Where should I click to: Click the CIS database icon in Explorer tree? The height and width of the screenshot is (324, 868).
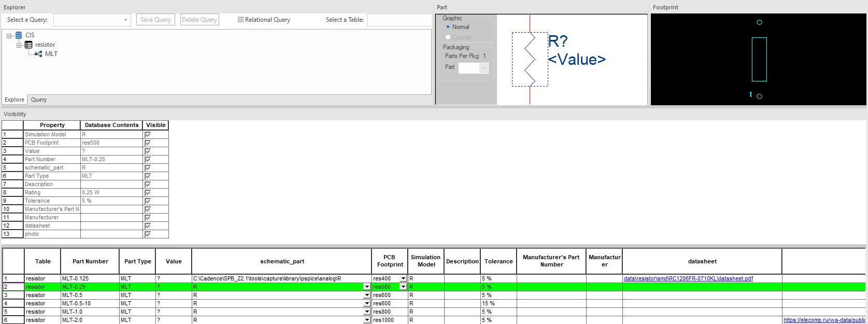(x=19, y=35)
